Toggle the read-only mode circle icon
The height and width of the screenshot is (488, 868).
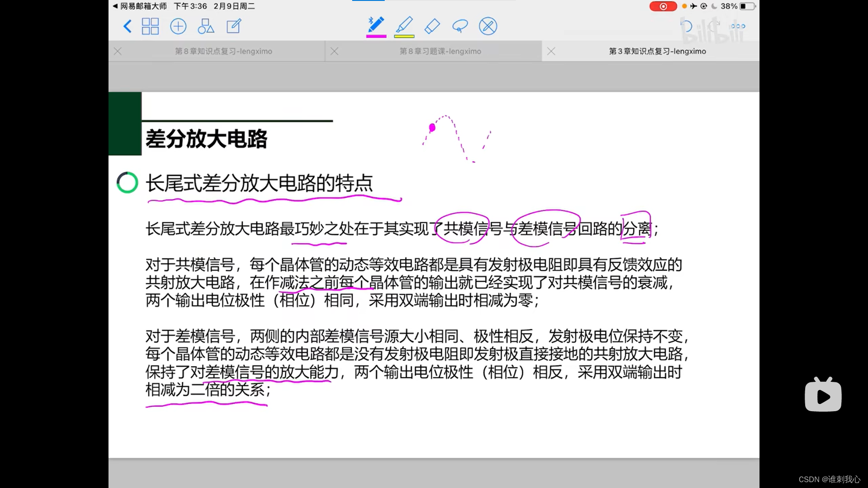pos(488,26)
